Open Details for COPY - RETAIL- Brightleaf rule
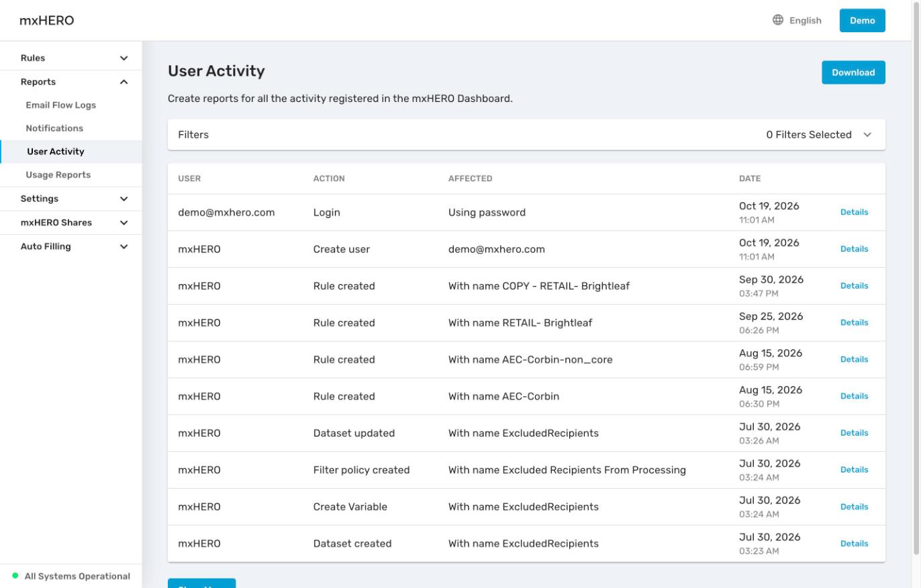 pos(854,286)
